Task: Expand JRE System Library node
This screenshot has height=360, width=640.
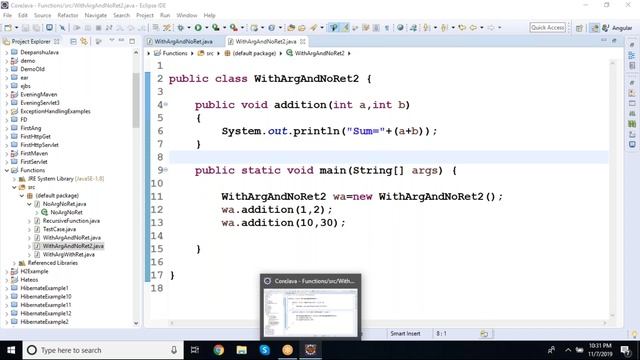Action: 14,179
